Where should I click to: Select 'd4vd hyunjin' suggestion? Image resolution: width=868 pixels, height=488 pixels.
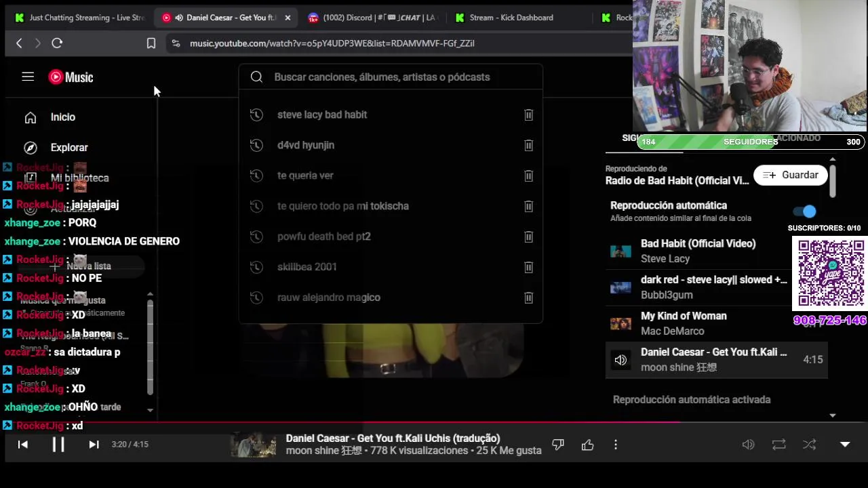tap(306, 145)
